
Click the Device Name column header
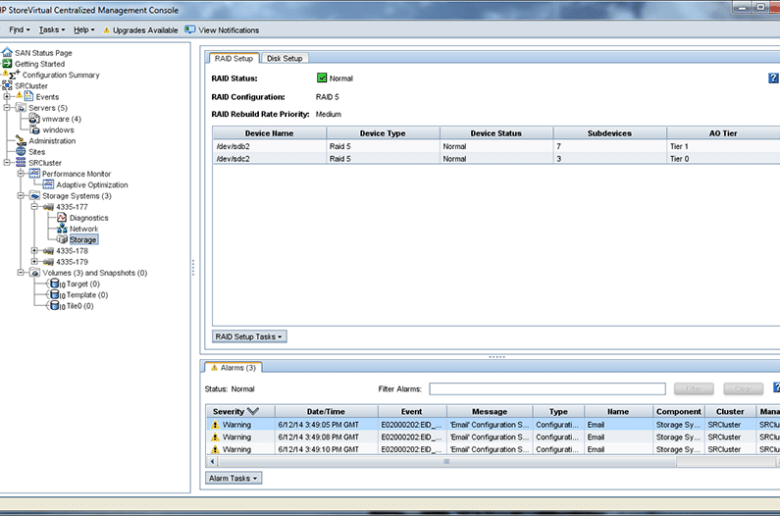(x=269, y=133)
